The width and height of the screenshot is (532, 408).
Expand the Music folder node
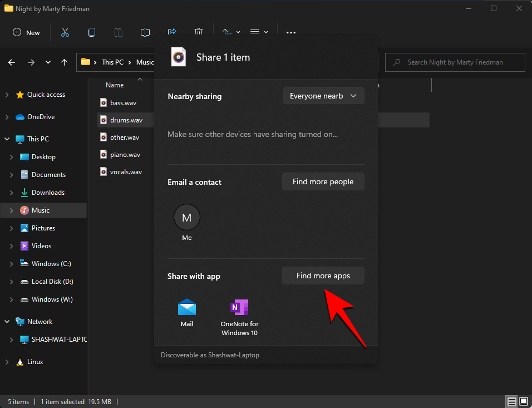pyautogui.click(x=11, y=210)
